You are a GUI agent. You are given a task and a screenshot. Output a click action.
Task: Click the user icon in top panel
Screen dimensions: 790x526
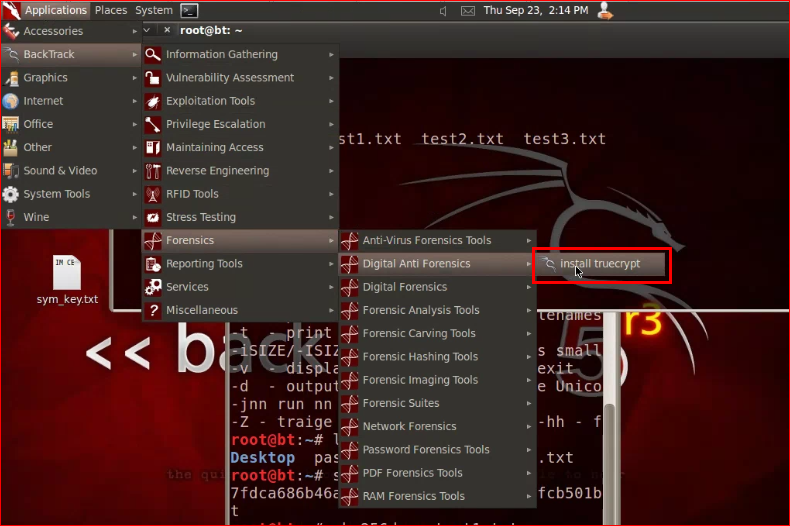tap(605, 11)
